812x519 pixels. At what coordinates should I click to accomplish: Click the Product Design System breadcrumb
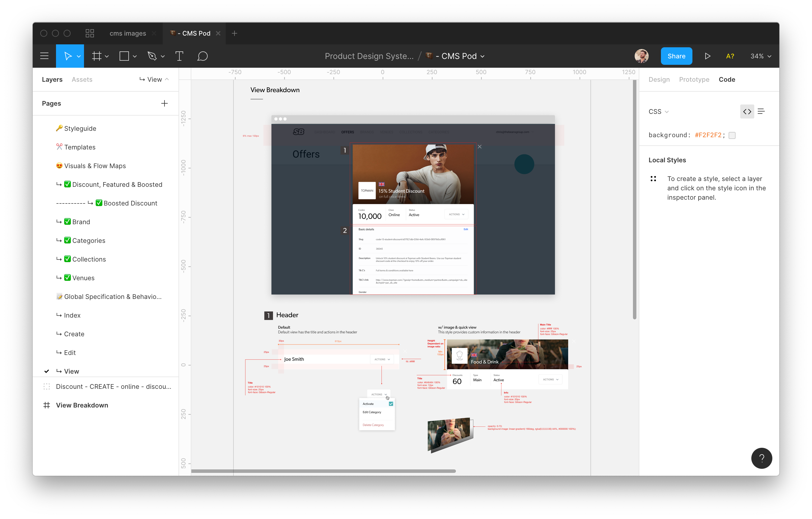[369, 56]
